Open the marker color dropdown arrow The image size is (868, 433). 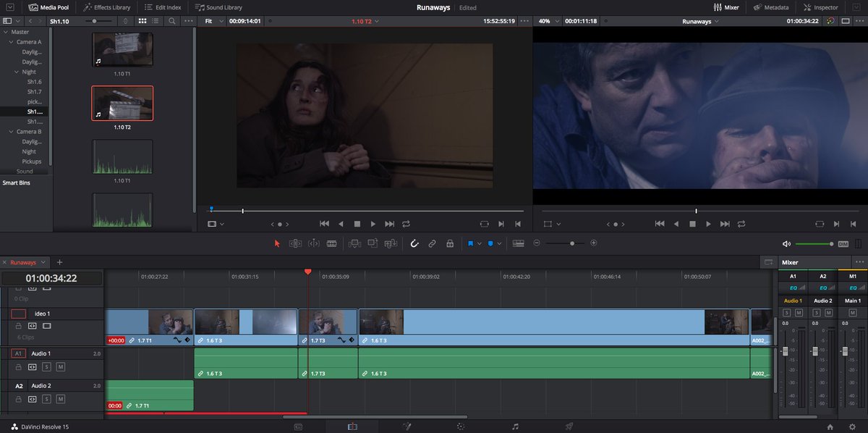[x=500, y=244]
